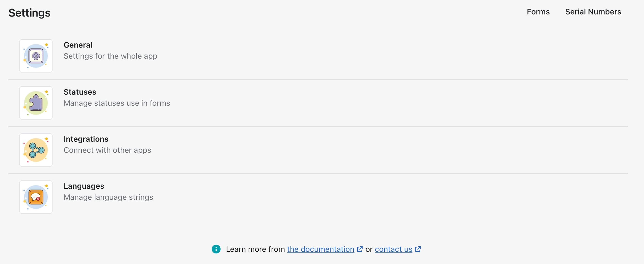
Task: Click the teal info icon
Action: (216, 249)
